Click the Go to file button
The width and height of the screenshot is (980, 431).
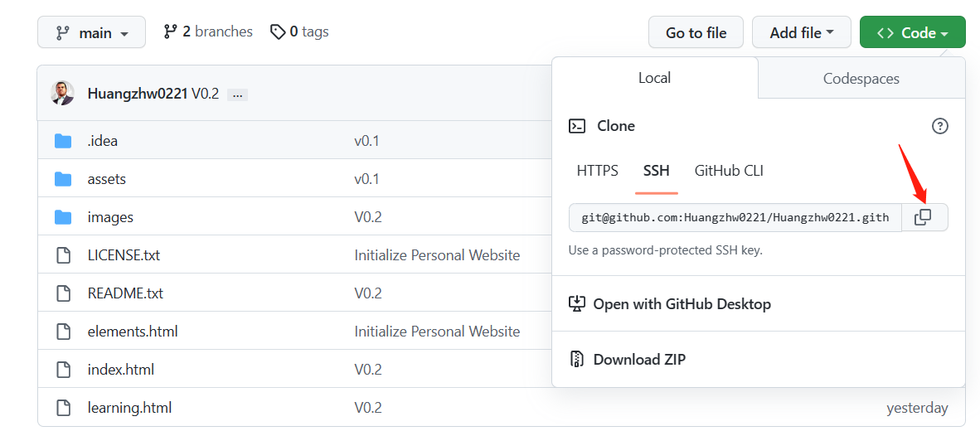pos(696,32)
